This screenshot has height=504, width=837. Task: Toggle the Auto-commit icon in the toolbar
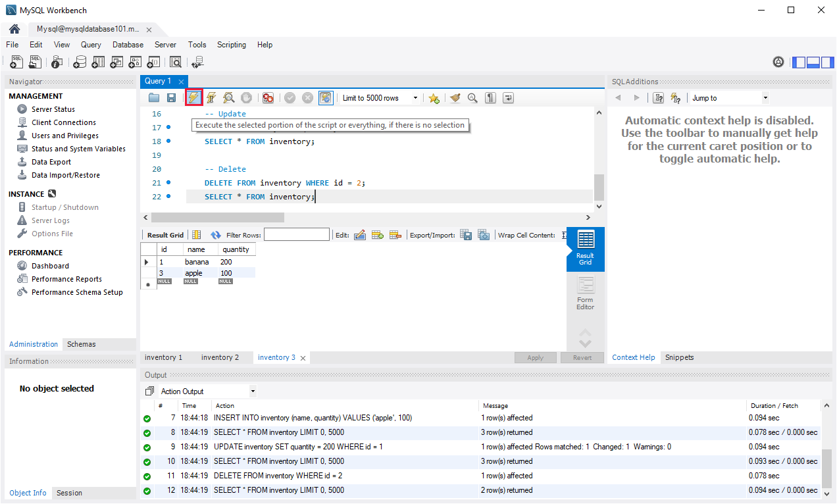[326, 97]
